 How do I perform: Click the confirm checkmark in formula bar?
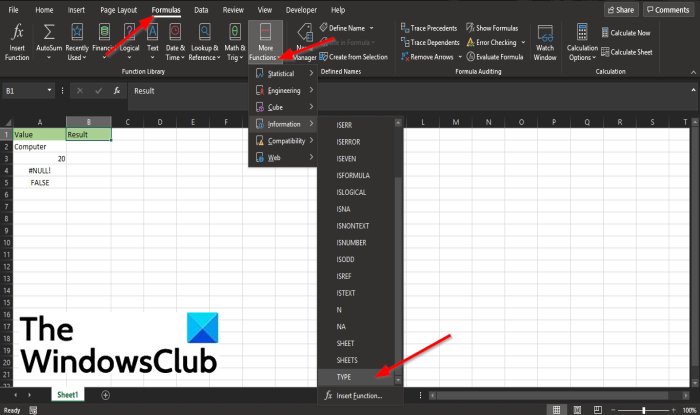pyautogui.click(x=98, y=91)
